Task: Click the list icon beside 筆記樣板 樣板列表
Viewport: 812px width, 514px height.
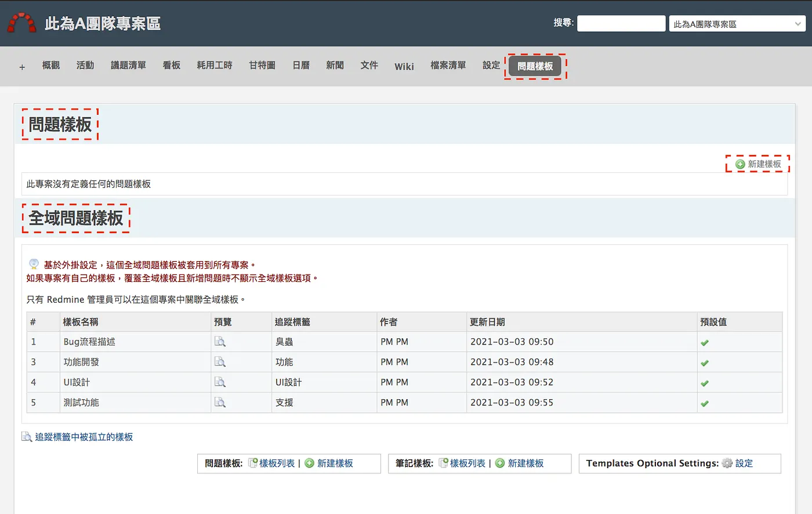Action: click(443, 463)
